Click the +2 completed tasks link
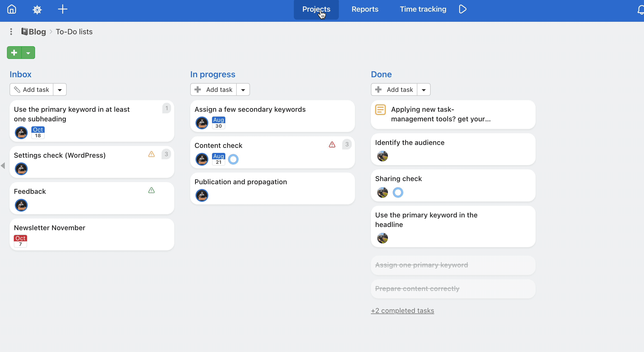The height and width of the screenshot is (352, 644). [x=402, y=310]
